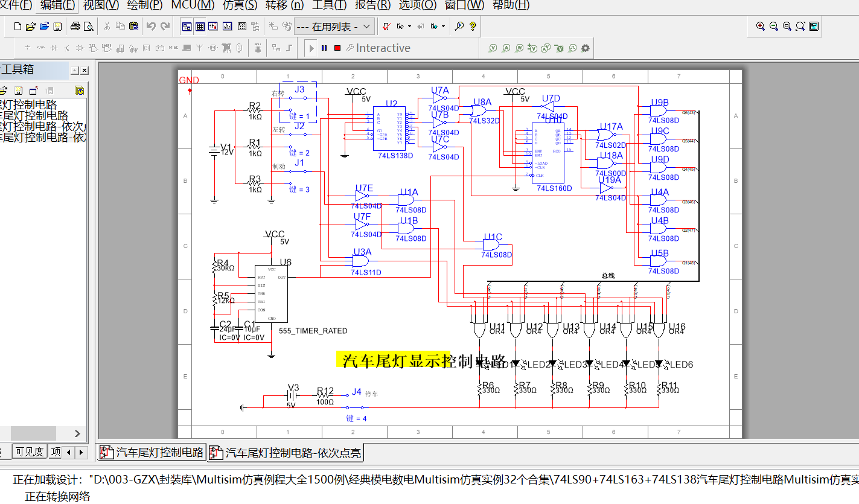Show next toolbox tabs with the right arrow
The height and width of the screenshot is (504, 859).
tap(80, 452)
